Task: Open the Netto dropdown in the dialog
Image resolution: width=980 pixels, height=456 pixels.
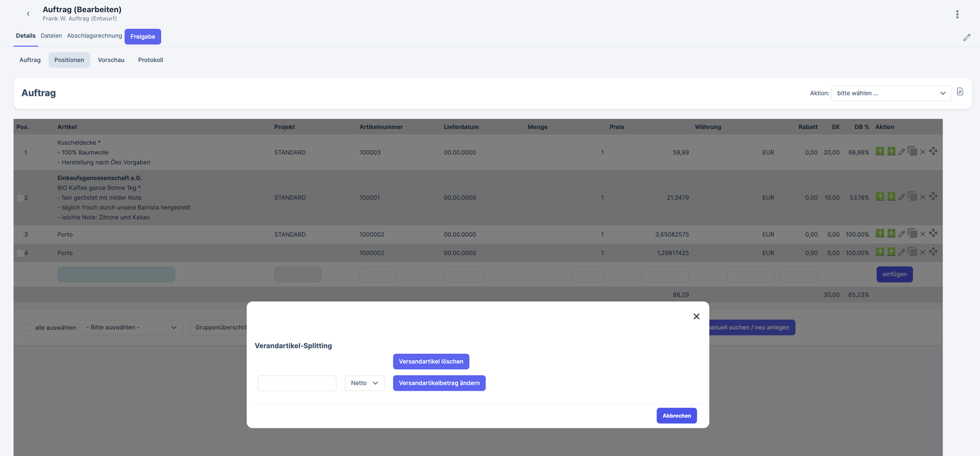Action: (364, 383)
